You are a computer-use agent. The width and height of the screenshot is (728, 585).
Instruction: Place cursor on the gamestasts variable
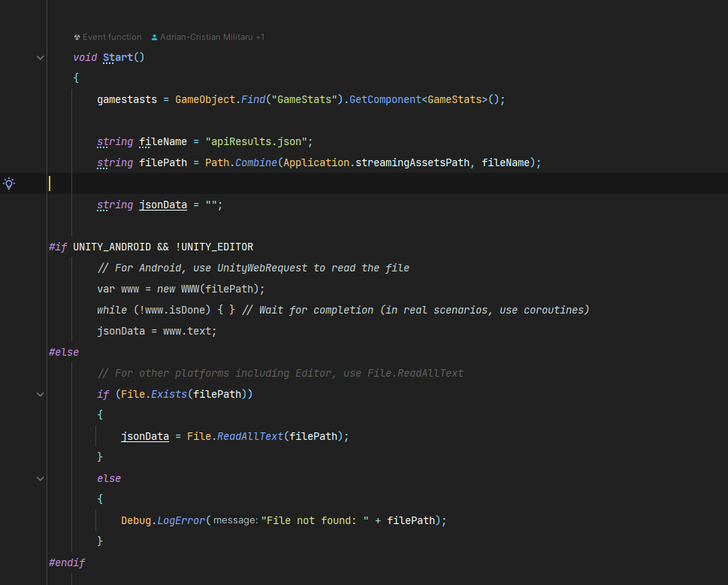pos(127,99)
